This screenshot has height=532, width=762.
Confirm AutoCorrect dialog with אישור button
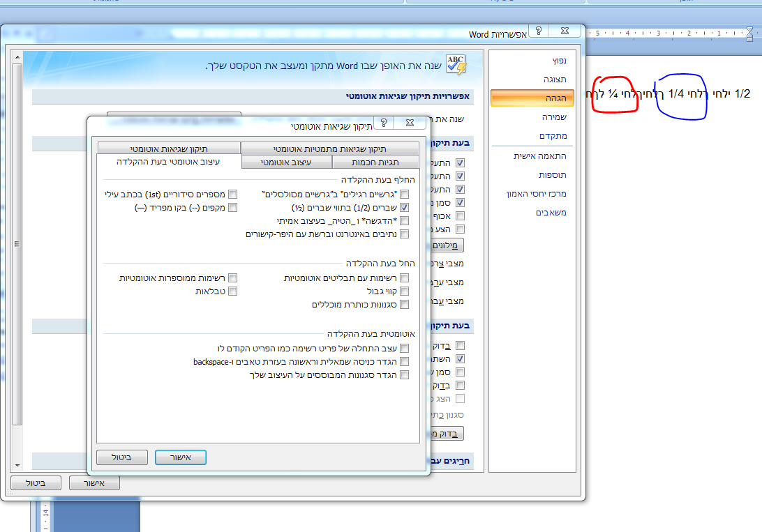pos(181,457)
